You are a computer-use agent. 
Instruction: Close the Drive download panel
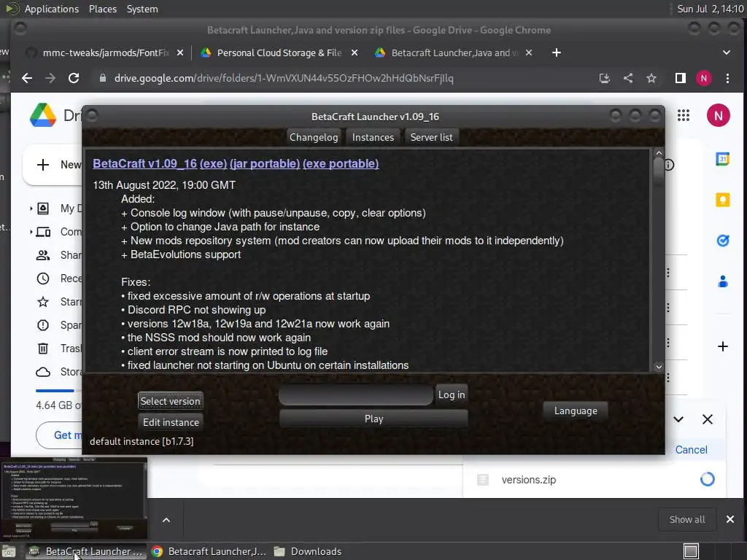708,419
